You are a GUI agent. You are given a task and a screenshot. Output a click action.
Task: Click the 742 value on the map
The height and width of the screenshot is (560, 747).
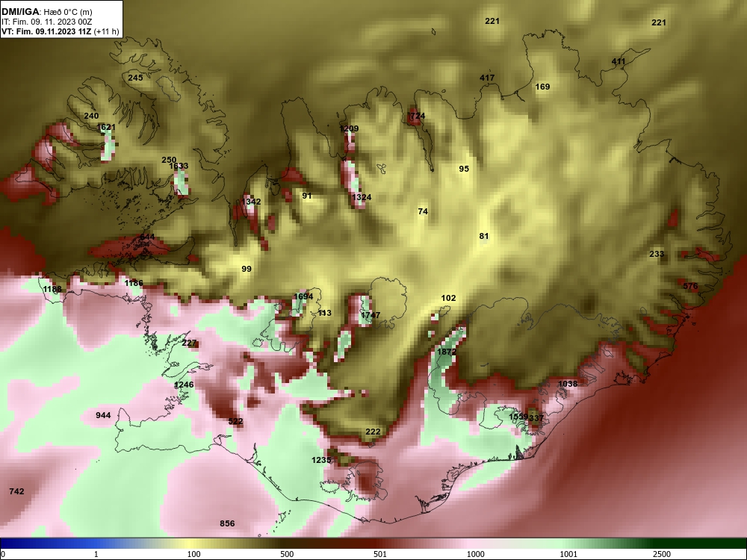16,491
